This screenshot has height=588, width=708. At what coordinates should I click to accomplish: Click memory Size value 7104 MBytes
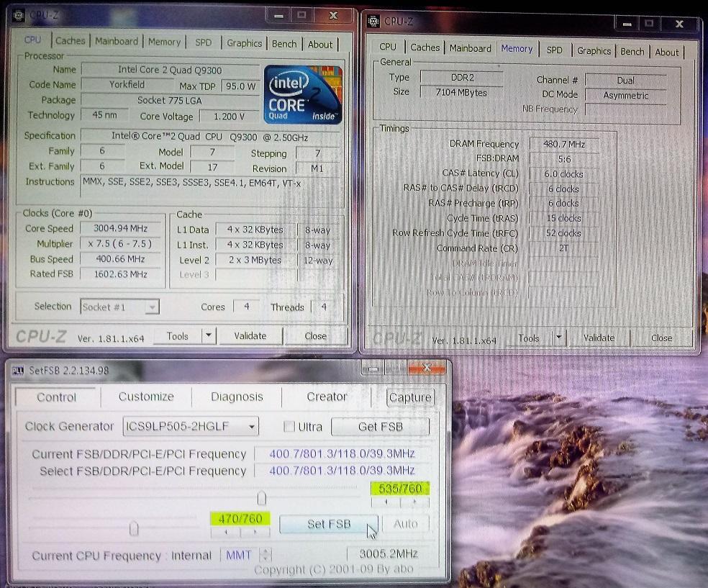click(461, 93)
